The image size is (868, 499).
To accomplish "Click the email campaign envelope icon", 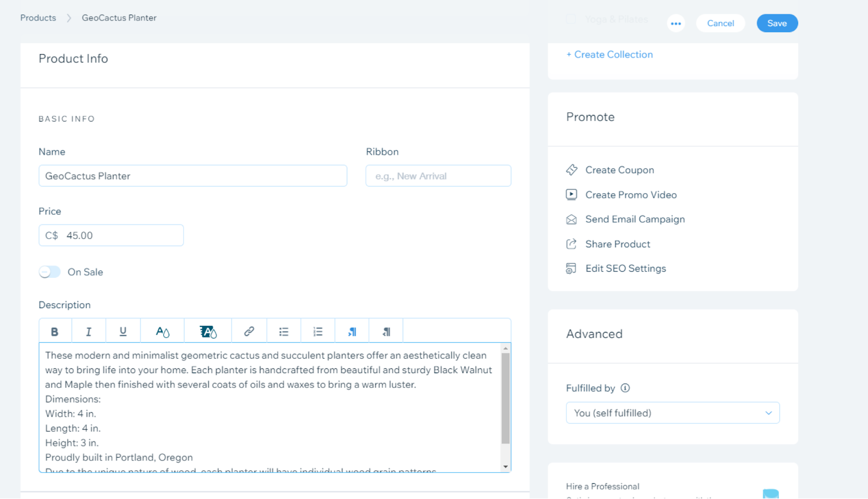I will (572, 219).
